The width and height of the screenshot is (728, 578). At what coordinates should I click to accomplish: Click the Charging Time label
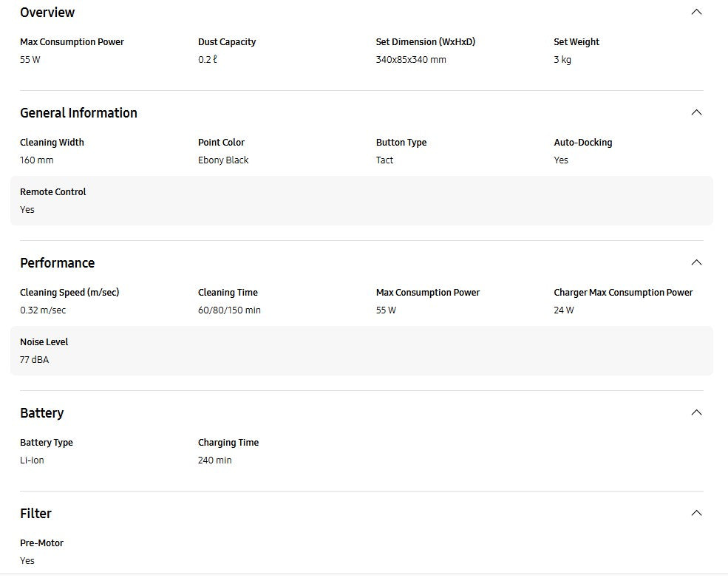tap(228, 443)
